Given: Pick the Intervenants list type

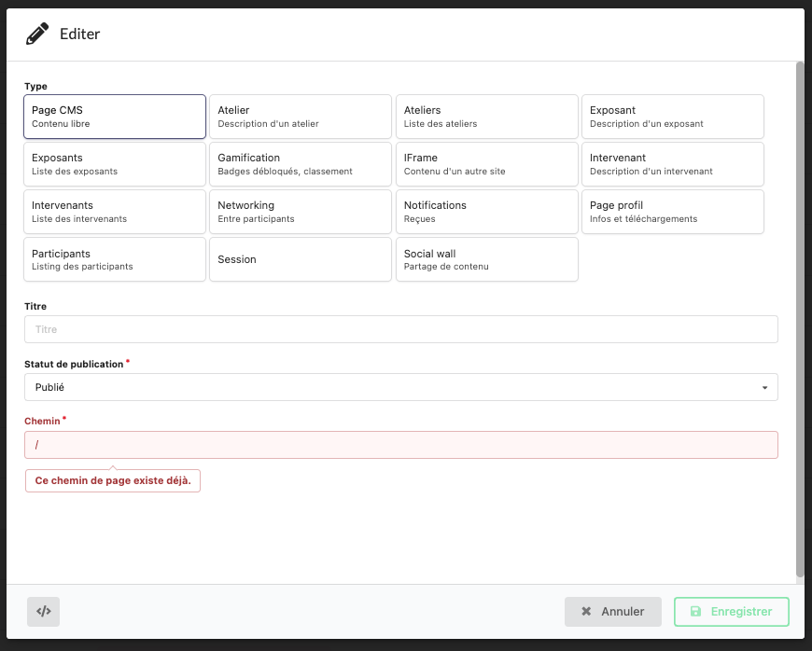Looking at the screenshot, I should [x=114, y=212].
